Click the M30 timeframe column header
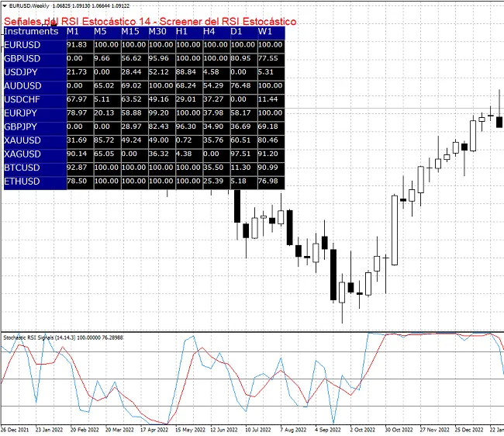 157,32
